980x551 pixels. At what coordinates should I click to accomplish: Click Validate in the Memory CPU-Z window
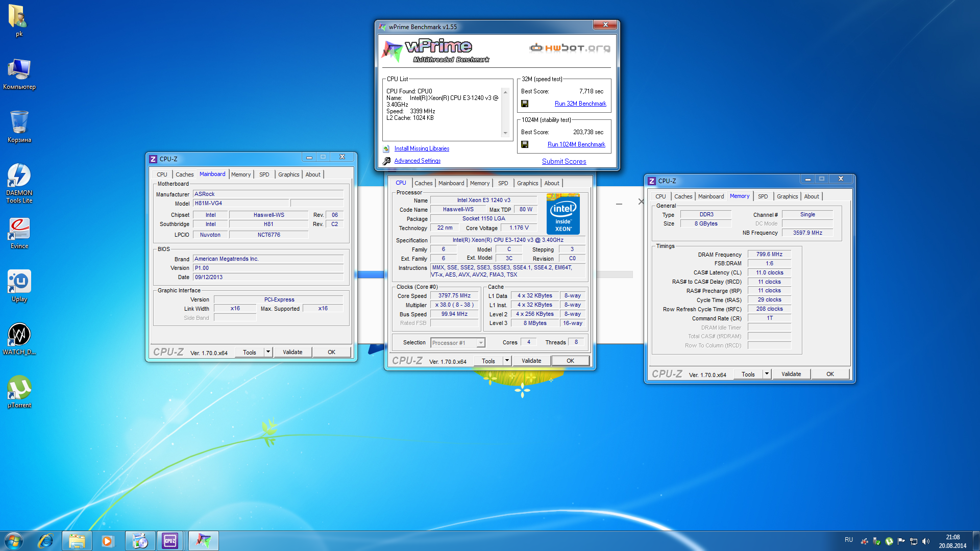pos(791,374)
